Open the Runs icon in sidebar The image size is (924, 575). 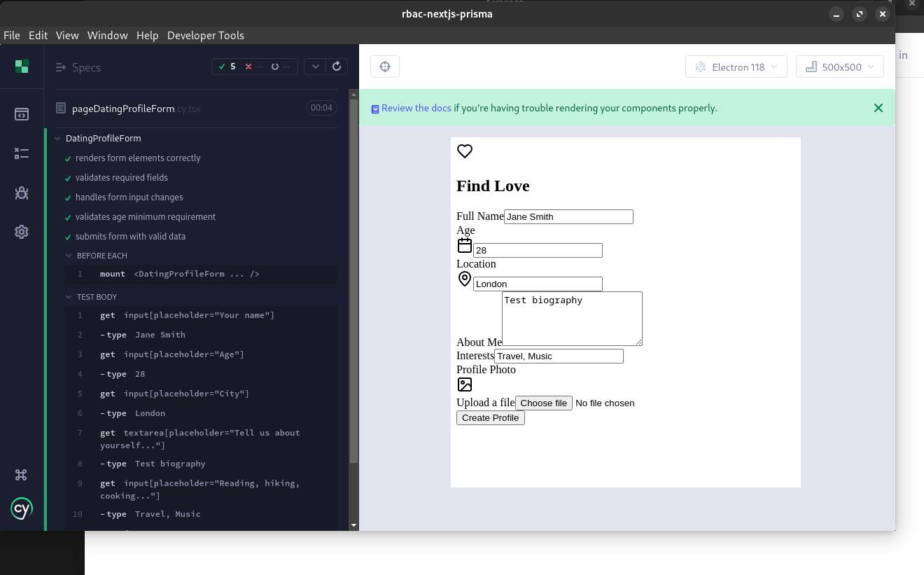click(x=22, y=153)
